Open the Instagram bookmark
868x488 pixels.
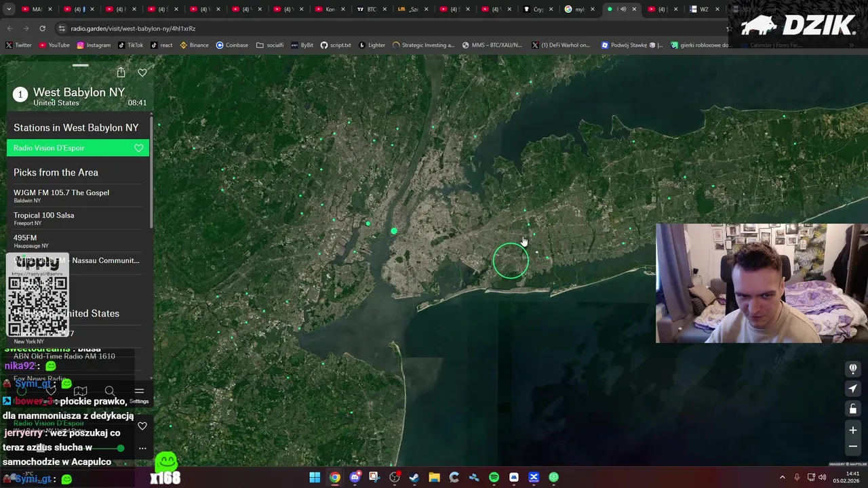click(94, 45)
